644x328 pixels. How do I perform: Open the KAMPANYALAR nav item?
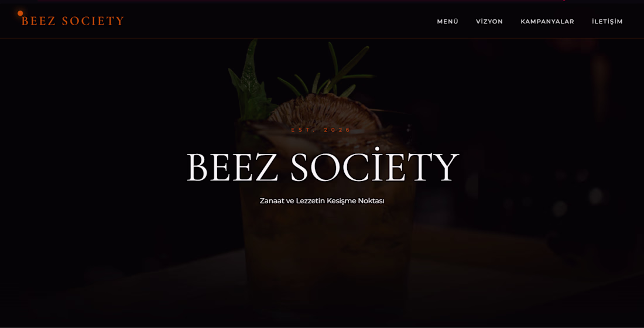tap(547, 21)
